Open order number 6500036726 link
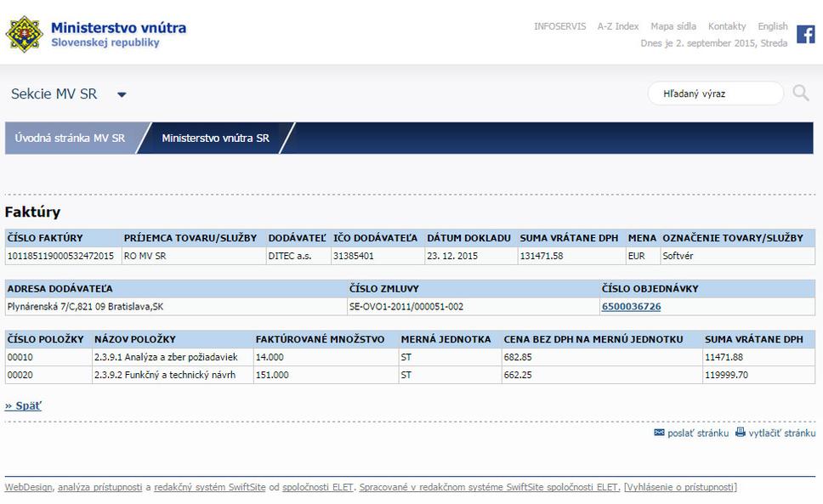The height and width of the screenshot is (504, 823). pyautogui.click(x=631, y=307)
